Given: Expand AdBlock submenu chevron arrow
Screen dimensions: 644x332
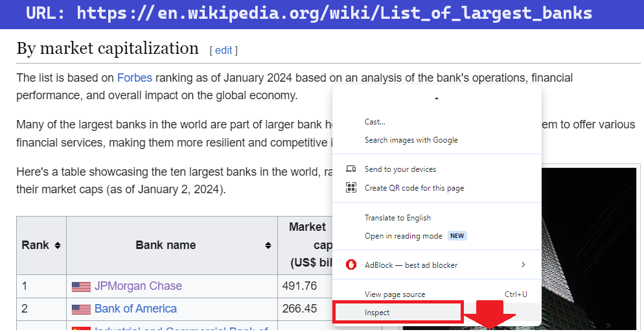Looking at the screenshot, I should click(523, 265).
